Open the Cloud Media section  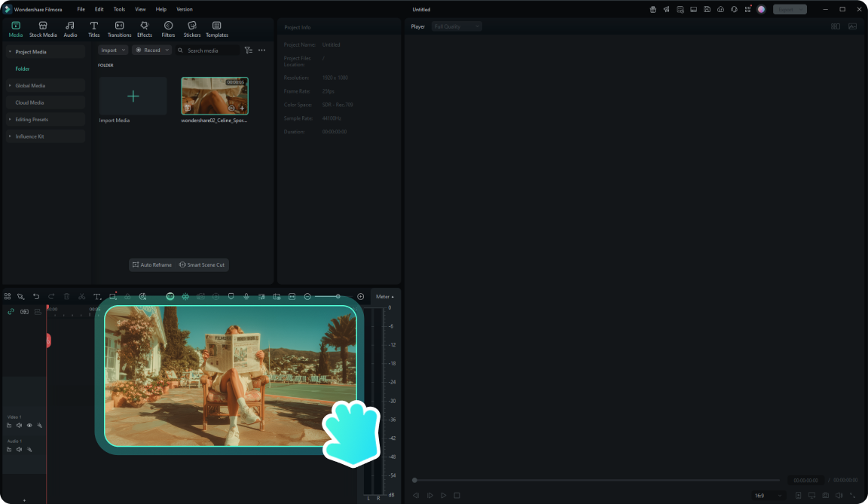click(x=45, y=103)
